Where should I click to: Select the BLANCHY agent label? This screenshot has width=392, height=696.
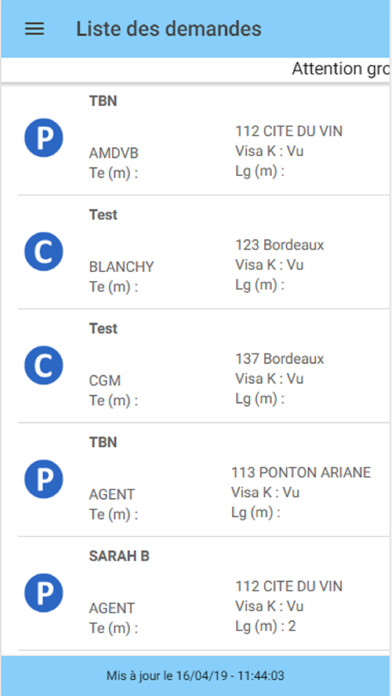point(121,267)
